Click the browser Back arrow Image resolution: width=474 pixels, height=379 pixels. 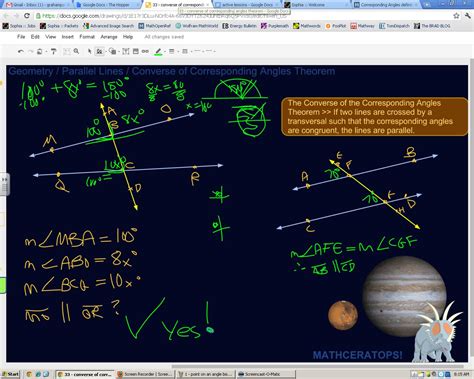click(x=7, y=16)
